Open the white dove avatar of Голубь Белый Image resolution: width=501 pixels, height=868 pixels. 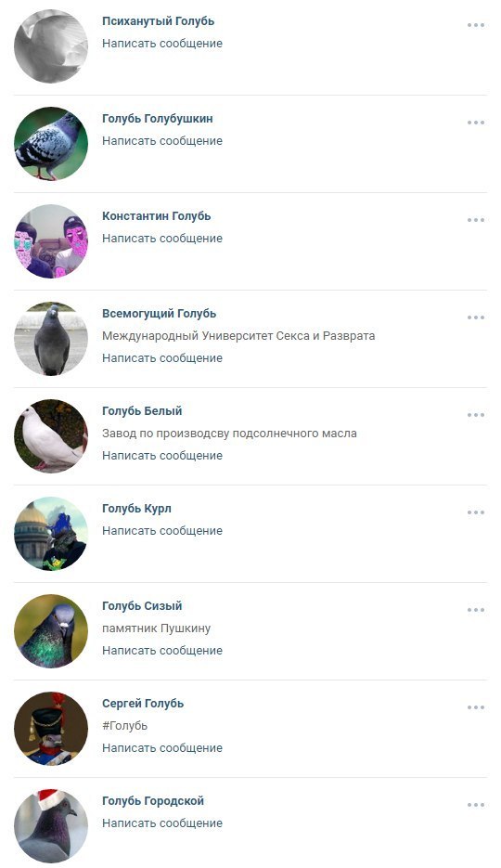click(x=51, y=436)
